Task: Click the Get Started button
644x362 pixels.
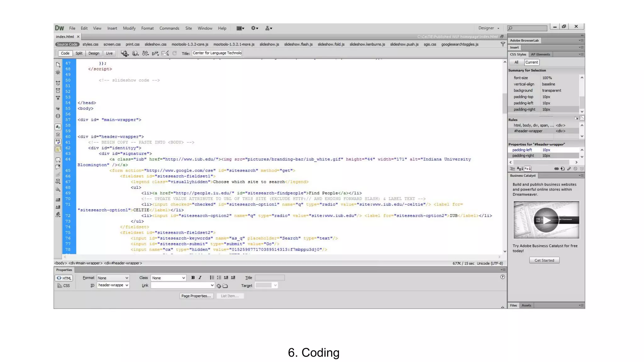Action: pos(544,260)
